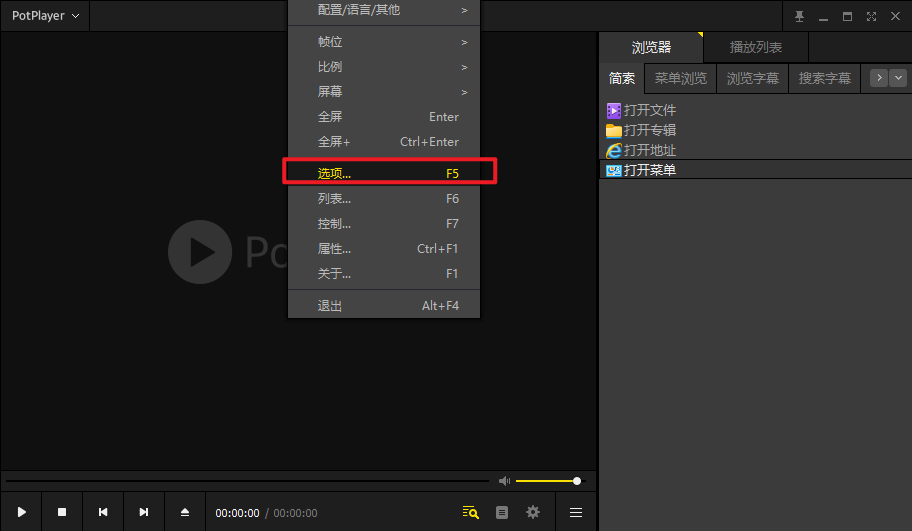Click the Play button
This screenshot has height=531, width=912.
pos(22,512)
